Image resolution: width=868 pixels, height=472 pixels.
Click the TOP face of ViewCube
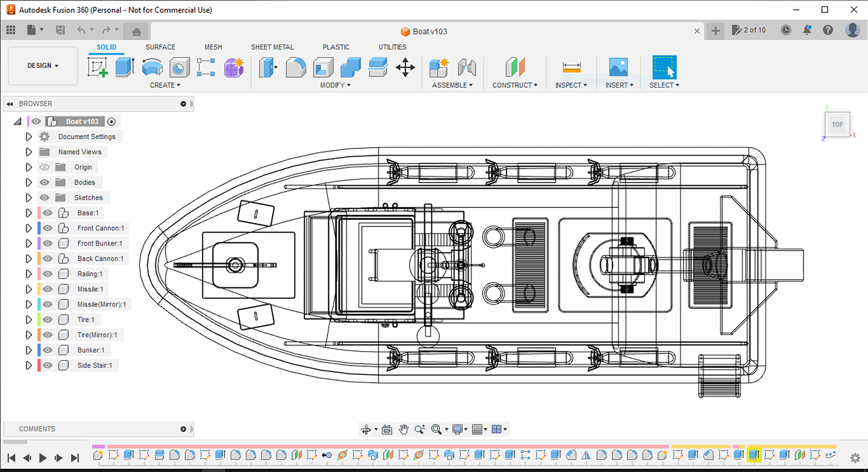[x=837, y=124]
